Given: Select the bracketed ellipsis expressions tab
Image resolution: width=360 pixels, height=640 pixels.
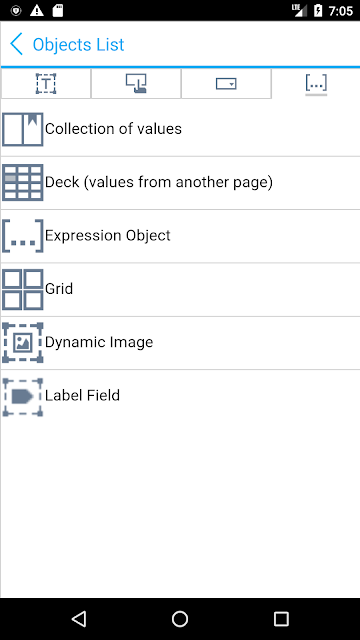Looking at the screenshot, I should click(x=316, y=84).
